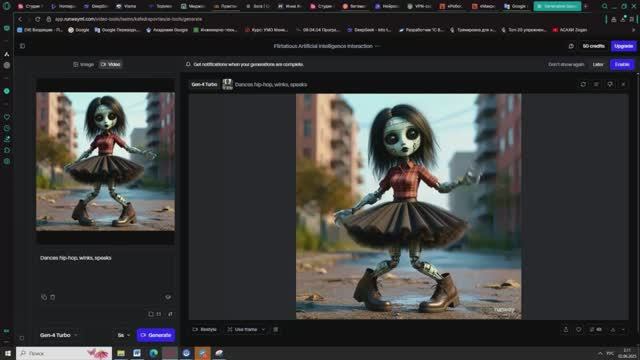Open the Use frame dropdown
Viewport: 640px width, 360px height.
(x=246, y=329)
